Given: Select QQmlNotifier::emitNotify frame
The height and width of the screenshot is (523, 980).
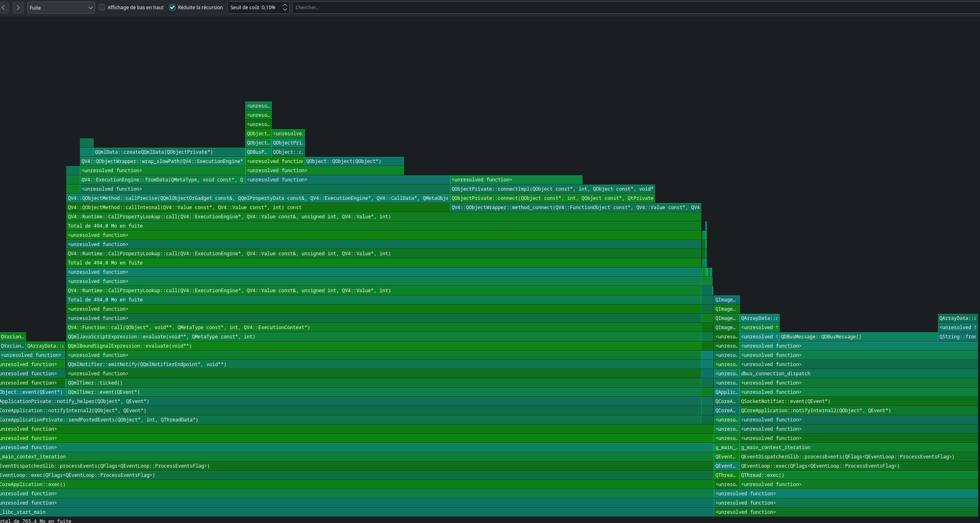Looking at the screenshot, I should [384, 364].
